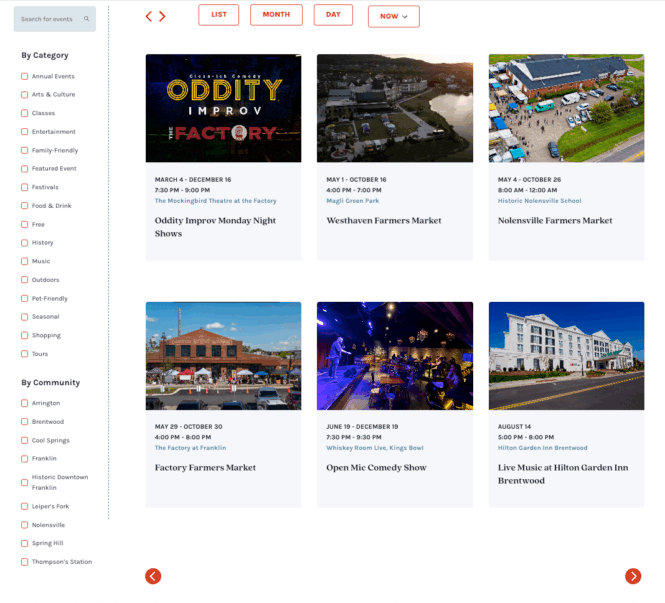665x603 pixels.
Task: Check the Brentwood community
Action: 25,422
